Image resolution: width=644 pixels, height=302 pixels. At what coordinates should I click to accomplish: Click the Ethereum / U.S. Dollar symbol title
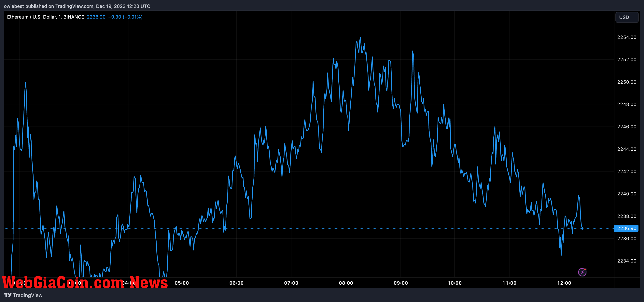pos(46,17)
